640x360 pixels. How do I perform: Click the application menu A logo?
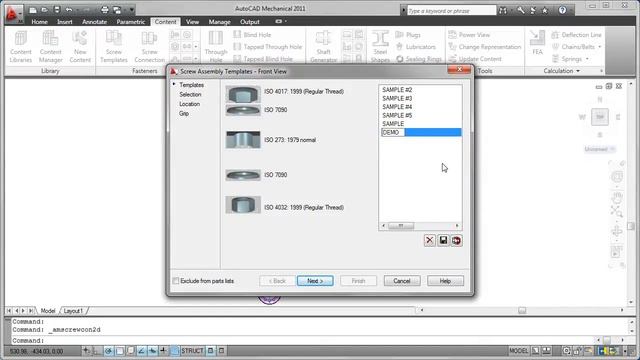click(x=12, y=13)
